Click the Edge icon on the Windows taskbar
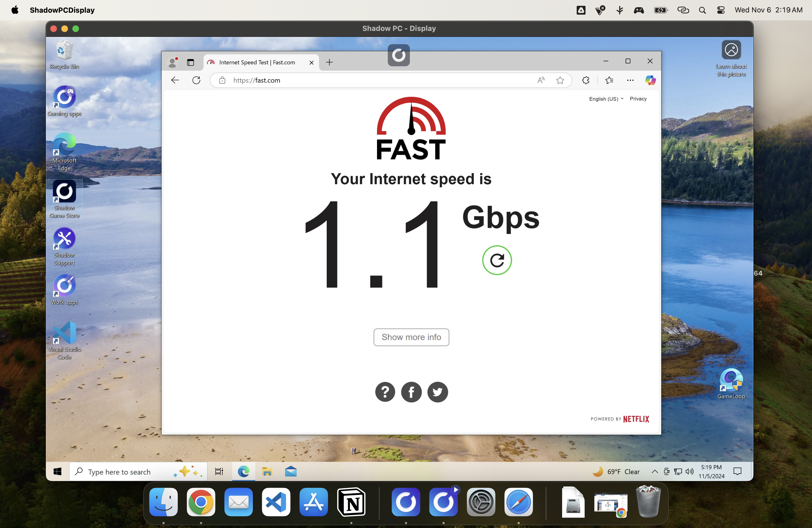The height and width of the screenshot is (528, 812). pyautogui.click(x=243, y=471)
